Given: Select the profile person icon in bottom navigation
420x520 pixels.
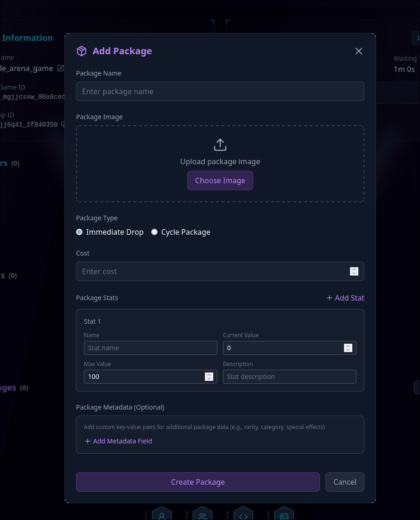Looking at the screenshot, I should click(161, 515).
